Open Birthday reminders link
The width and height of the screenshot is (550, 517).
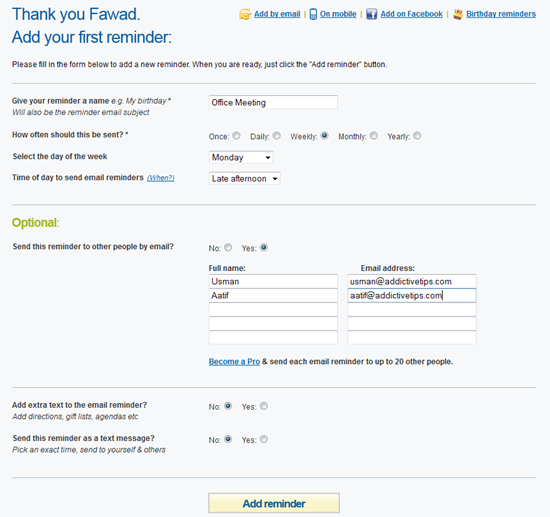[x=501, y=14]
